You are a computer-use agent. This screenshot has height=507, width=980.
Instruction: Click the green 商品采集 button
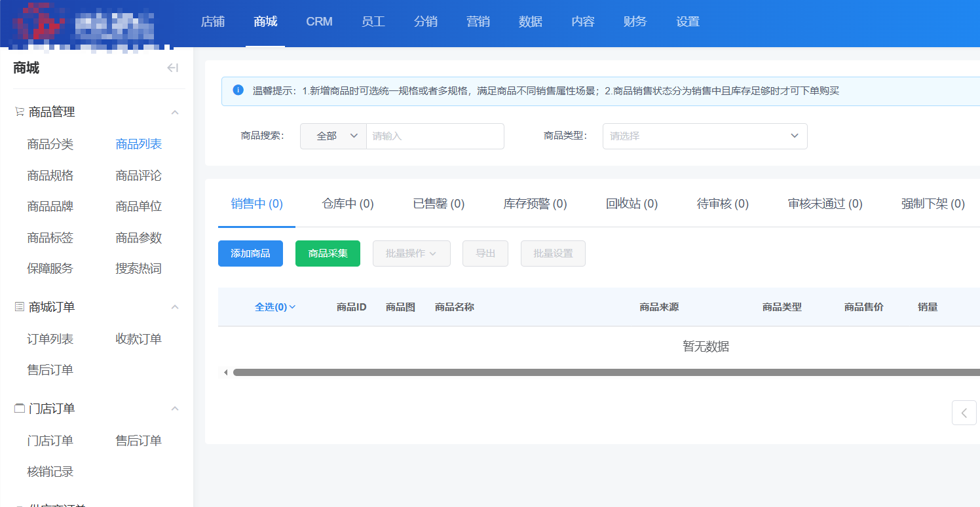tap(328, 254)
